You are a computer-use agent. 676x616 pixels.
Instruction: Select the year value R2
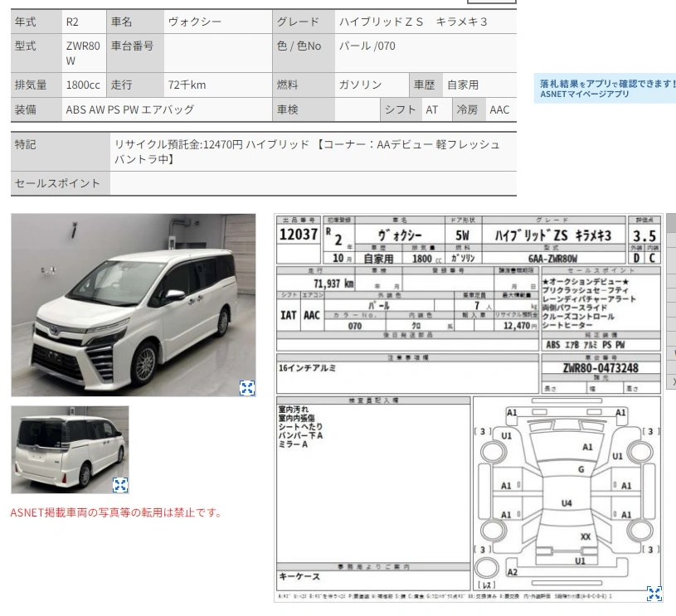point(72,22)
